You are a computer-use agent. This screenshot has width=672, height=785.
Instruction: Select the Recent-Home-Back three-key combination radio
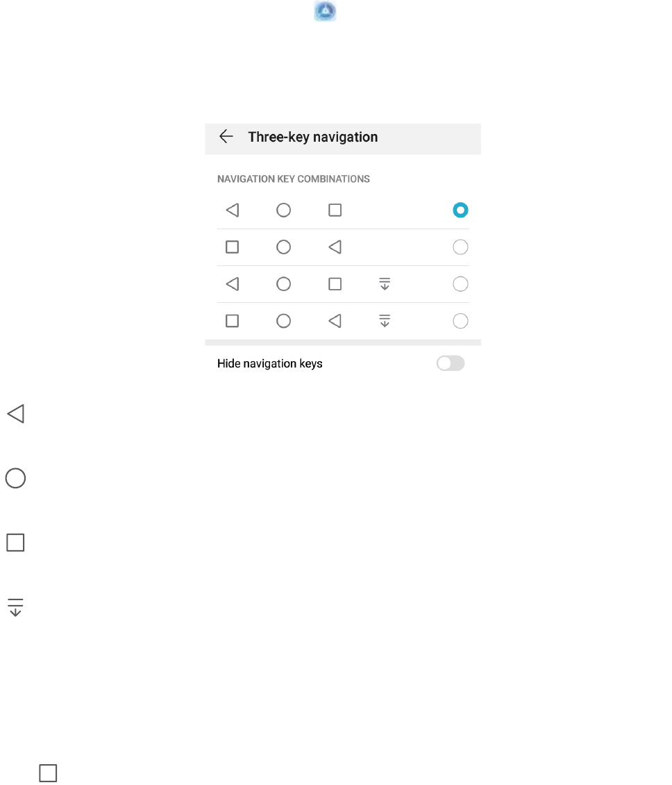click(460, 247)
